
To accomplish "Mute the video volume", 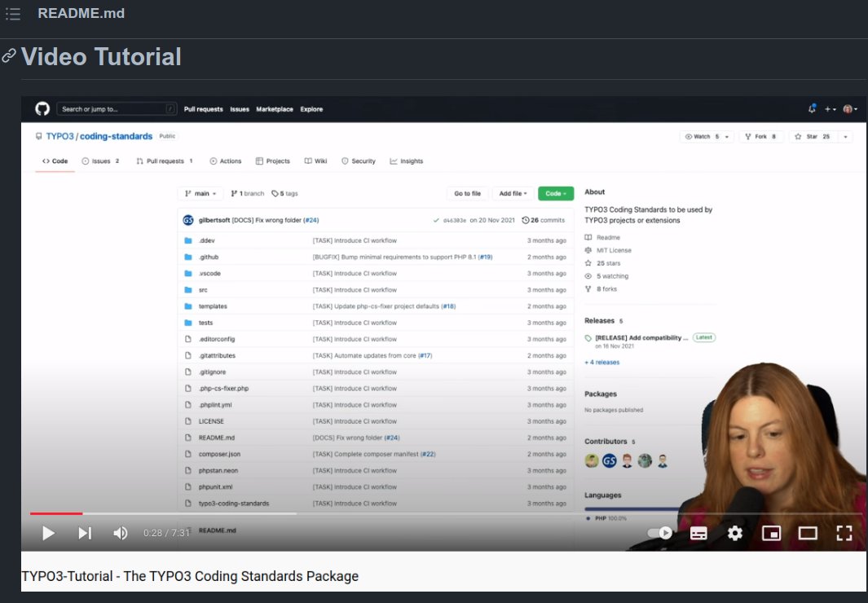I will [x=120, y=533].
